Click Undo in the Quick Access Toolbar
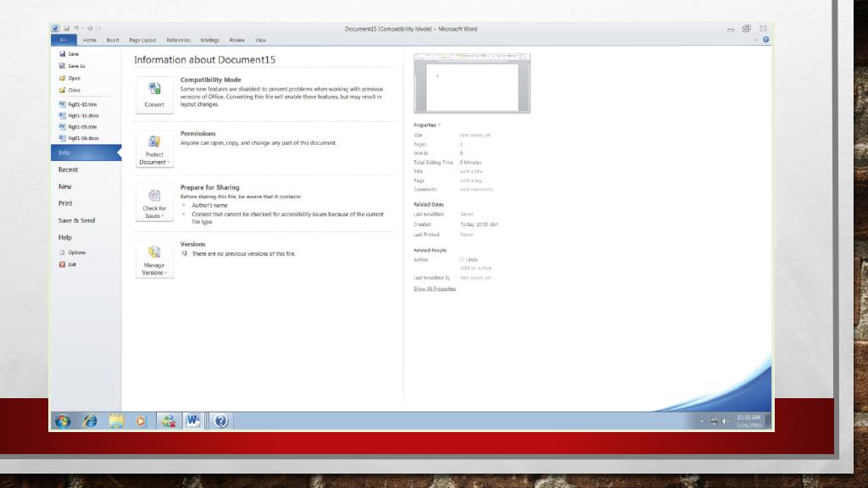Viewport: 868px width, 488px height. click(x=76, y=28)
